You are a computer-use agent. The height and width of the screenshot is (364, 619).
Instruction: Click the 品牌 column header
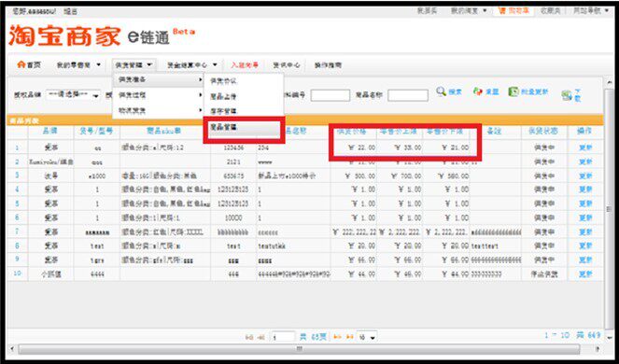coord(50,131)
